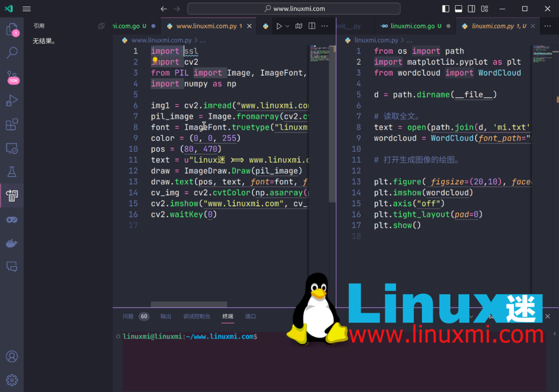Open the game controller icon view
This screenshot has height=392, width=559.
click(12, 220)
